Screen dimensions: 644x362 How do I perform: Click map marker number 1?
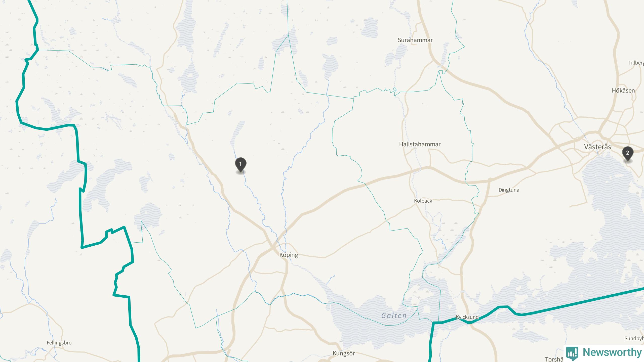click(240, 165)
